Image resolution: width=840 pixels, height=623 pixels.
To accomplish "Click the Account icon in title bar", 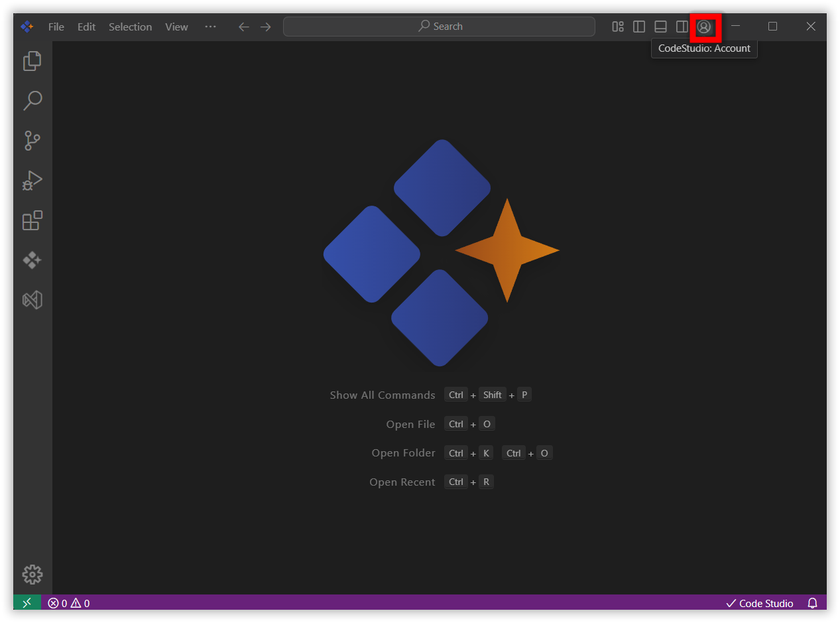I will [704, 27].
